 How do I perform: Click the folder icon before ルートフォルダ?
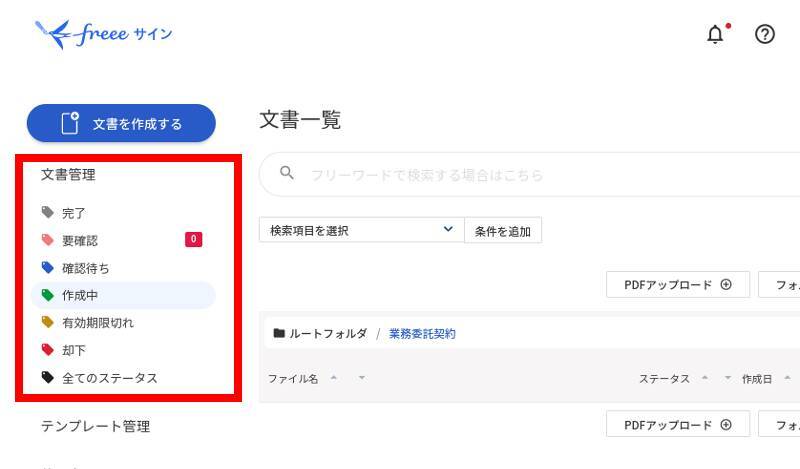coord(279,333)
